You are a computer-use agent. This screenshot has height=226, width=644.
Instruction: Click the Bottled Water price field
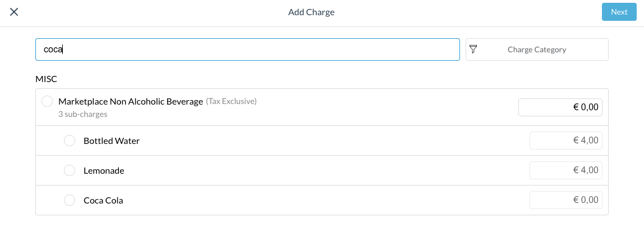click(565, 141)
